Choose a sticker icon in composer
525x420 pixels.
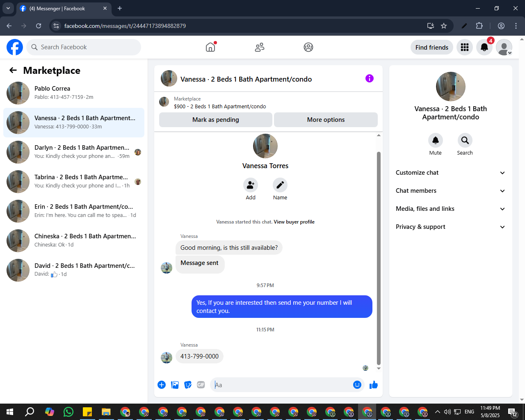[188, 385]
